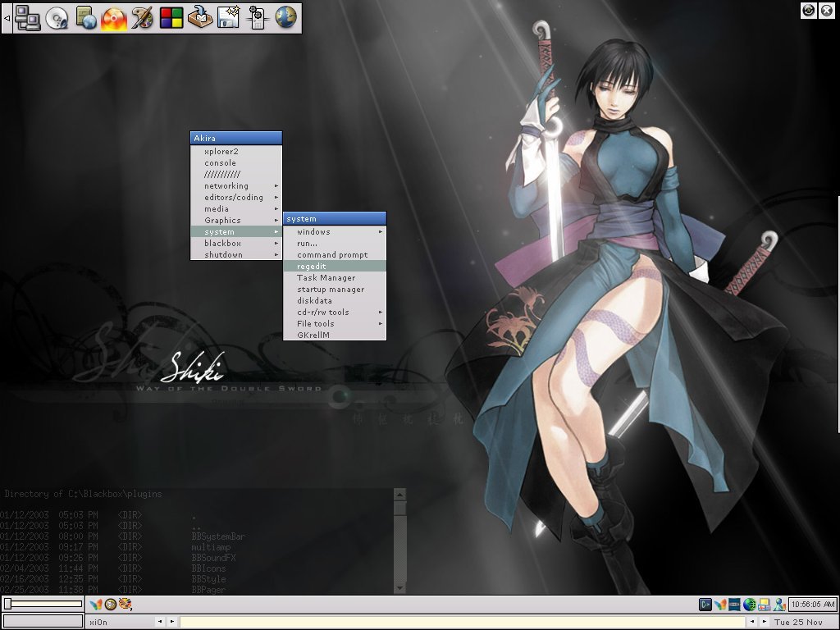Launch regedit from the system menu
This screenshot has width=840, height=630.
335,267
